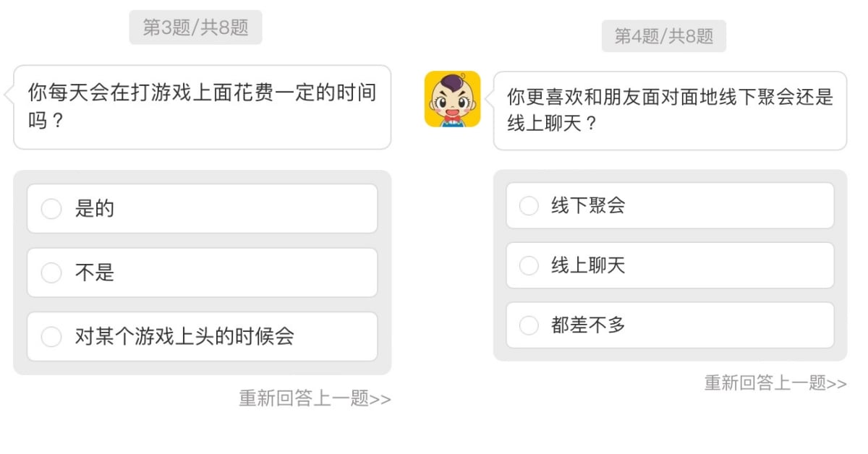Choose the 是的 answer text
Viewport: 868px width, 454px height.
click(x=95, y=209)
